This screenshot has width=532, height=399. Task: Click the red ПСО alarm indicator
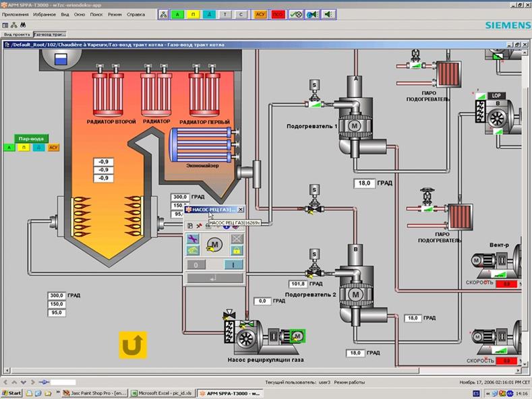(276, 13)
